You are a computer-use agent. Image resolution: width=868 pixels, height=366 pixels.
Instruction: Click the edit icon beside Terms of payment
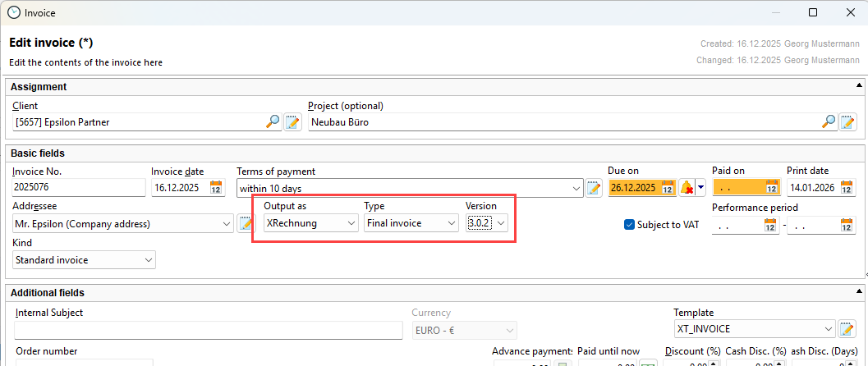pos(595,188)
